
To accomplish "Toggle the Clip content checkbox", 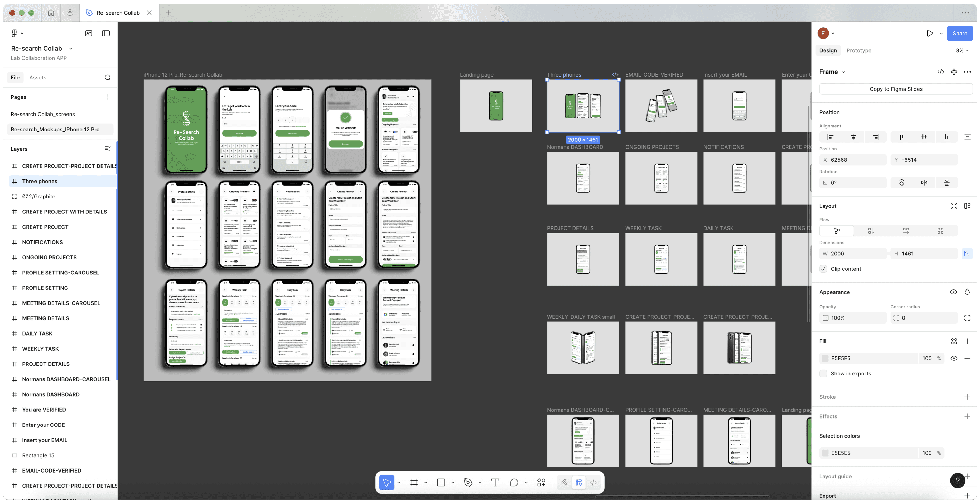I will [x=823, y=269].
